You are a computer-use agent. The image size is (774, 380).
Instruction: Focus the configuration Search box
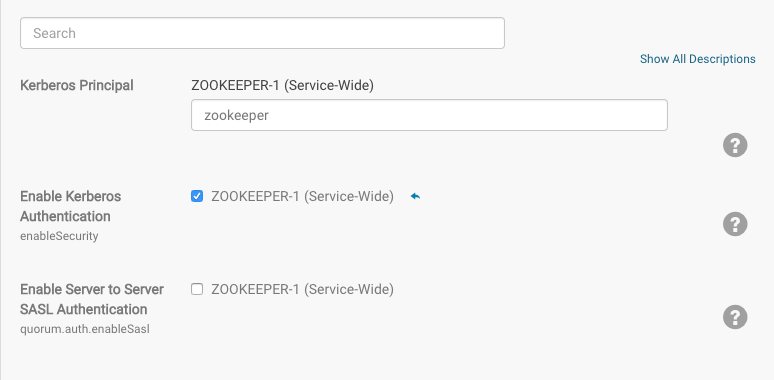click(262, 33)
